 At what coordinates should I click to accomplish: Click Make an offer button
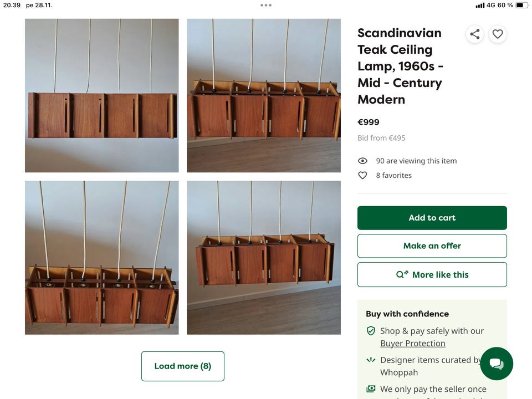pyautogui.click(x=432, y=246)
